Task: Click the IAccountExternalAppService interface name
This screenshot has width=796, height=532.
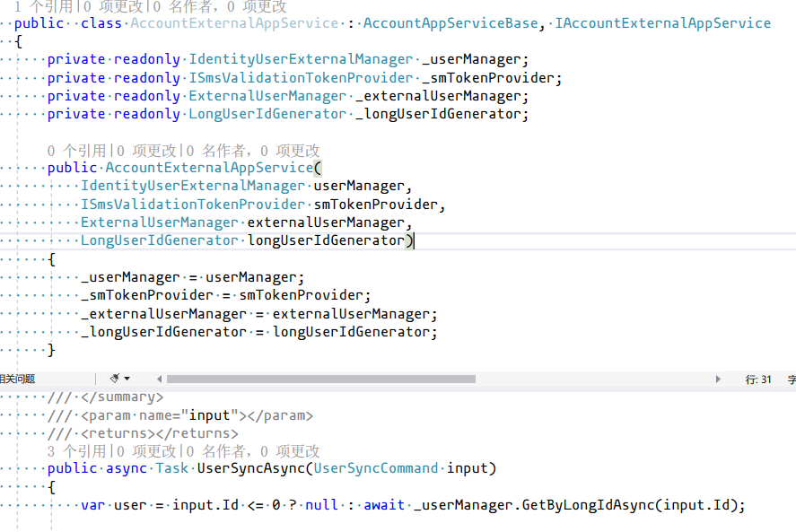Action: pyautogui.click(x=662, y=23)
